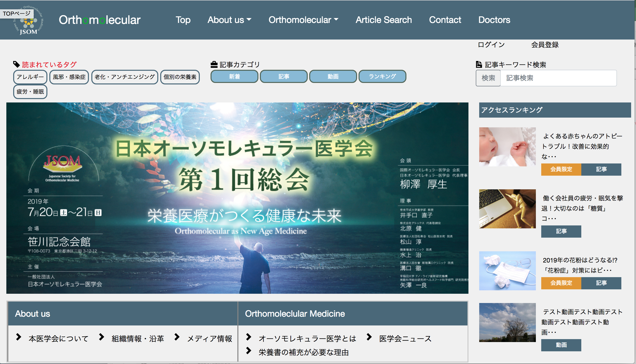This screenshot has width=636, height=364.
Task: Click the 記事検索 keyword input field
Action: click(558, 78)
